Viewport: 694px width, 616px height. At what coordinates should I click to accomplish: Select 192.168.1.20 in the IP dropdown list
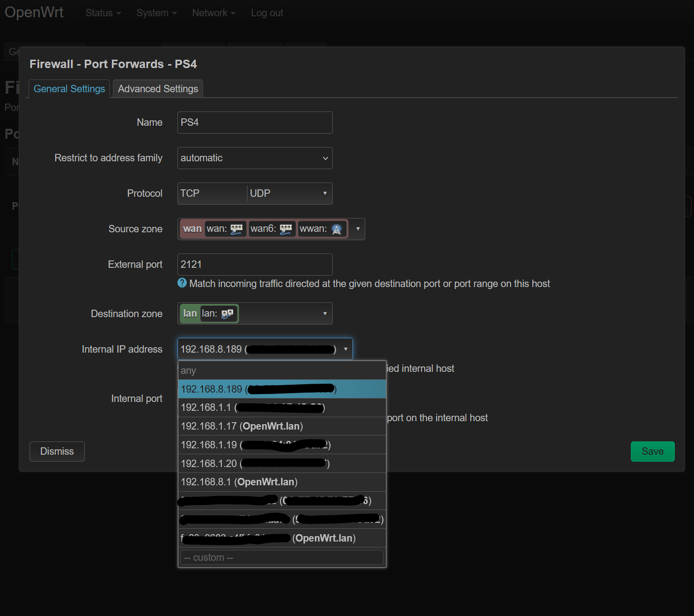(282, 464)
